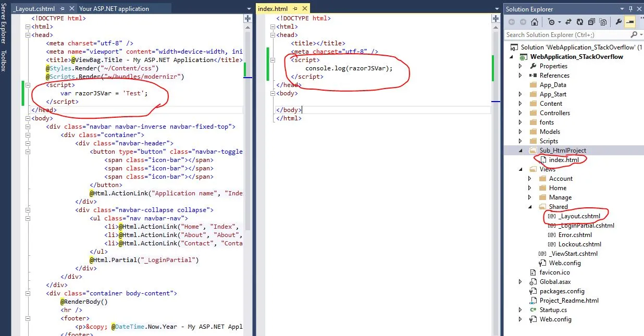Screen dimensions: 644x336
Task: Expand the Controllers folder arrow
Action: pyautogui.click(x=520, y=113)
